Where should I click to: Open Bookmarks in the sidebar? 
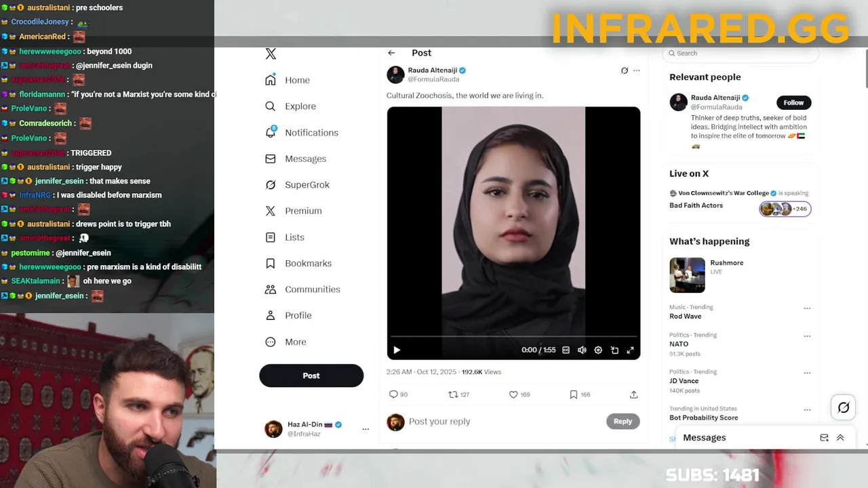point(298,263)
